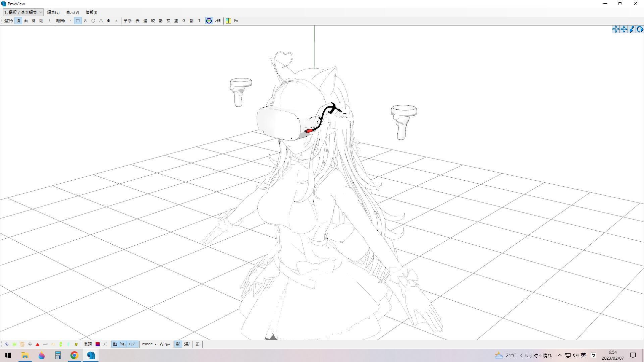This screenshot has height=362, width=644.
Task: Click the Wire+ button
Action: coord(165,344)
